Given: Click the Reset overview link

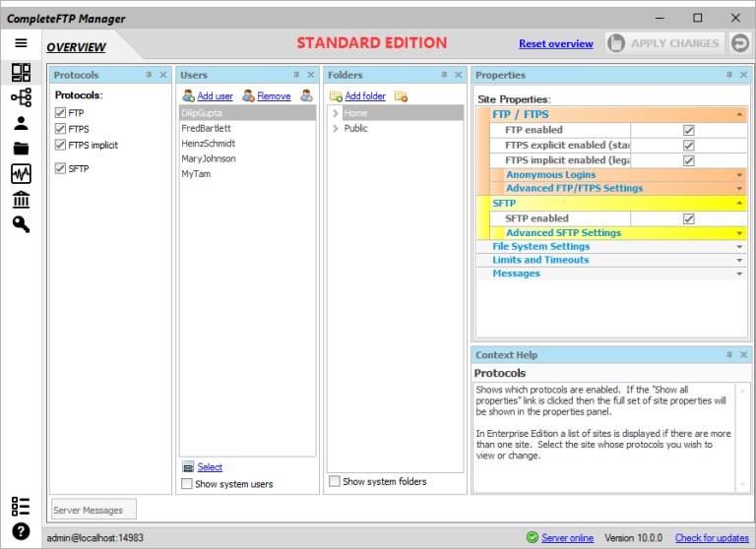Looking at the screenshot, I should (x=555, y=44).
